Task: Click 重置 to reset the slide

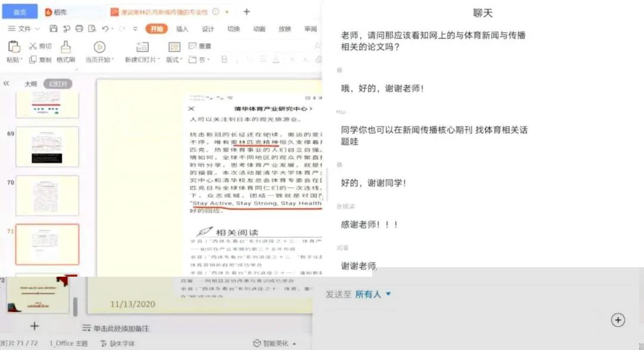Action: coord(200,46)
